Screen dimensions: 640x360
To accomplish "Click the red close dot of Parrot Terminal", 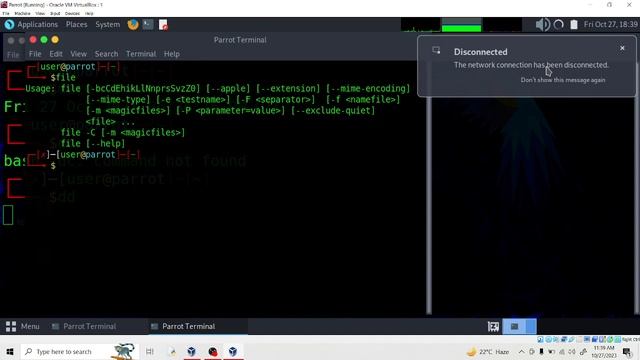I will pyautogui.click(x=33, y=40).
